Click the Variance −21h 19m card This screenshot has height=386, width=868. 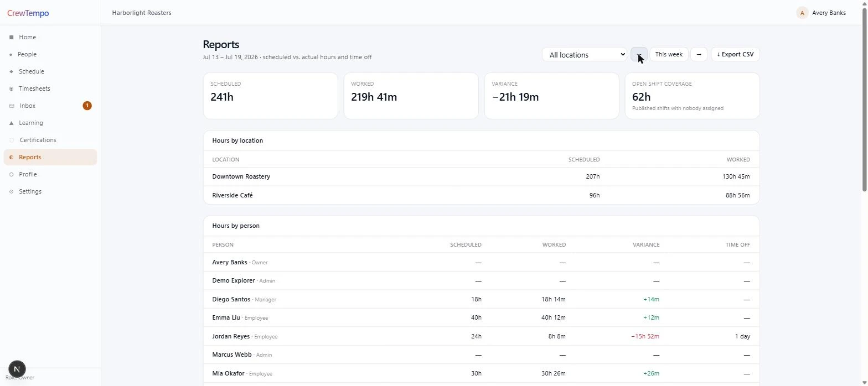(551, 96)
